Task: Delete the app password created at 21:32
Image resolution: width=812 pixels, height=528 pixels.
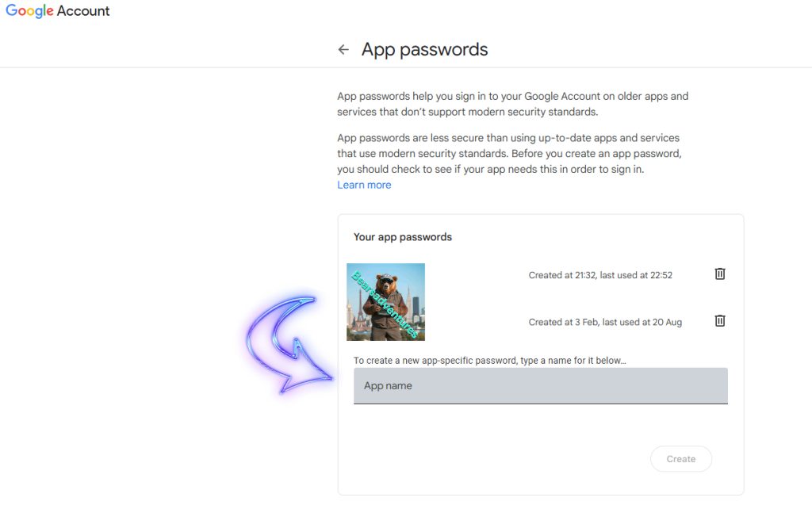Action: (x=720, y=274)
